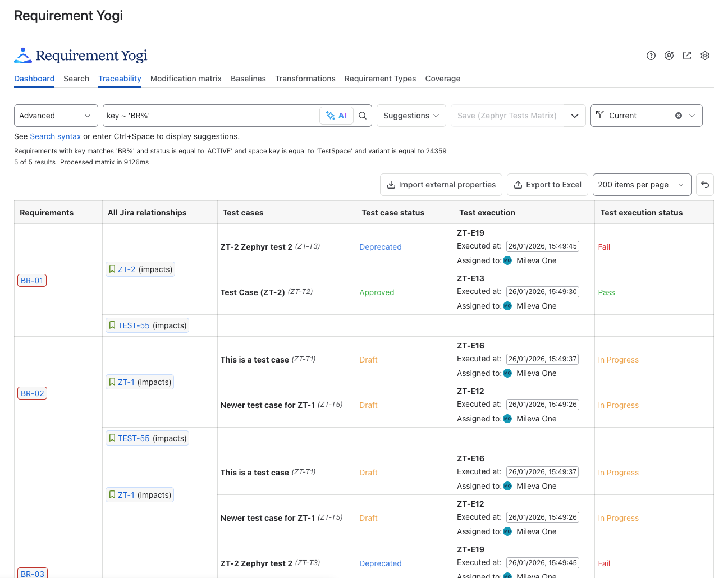Click the '5 of 5 results' text
The width and height of the screenshot is (728, 578).
[35, 162]
